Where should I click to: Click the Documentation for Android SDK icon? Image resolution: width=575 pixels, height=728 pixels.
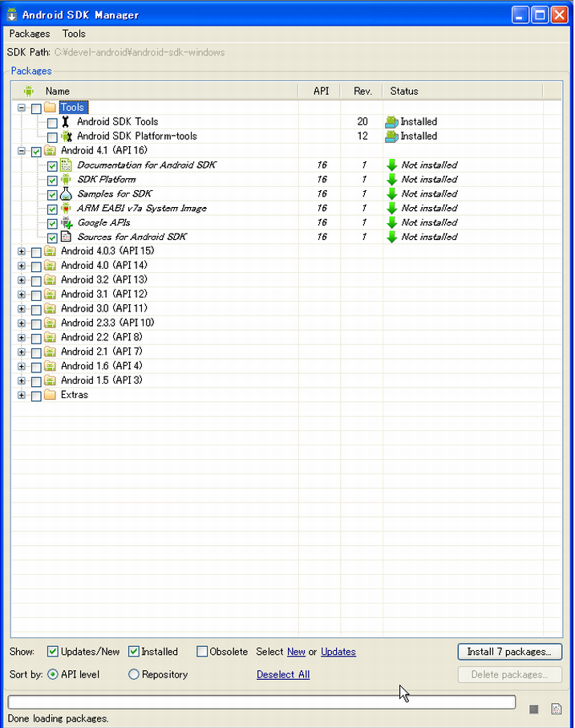[66, 165]
